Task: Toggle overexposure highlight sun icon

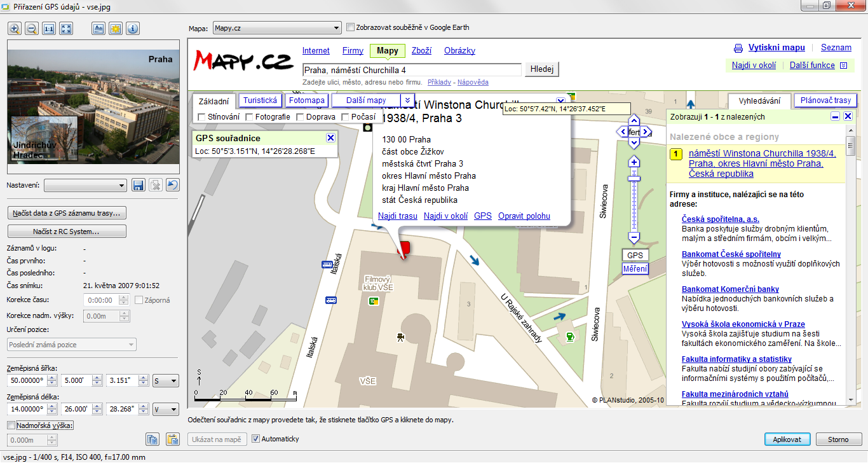Action: pyautogui.click(x=116, y=29)
